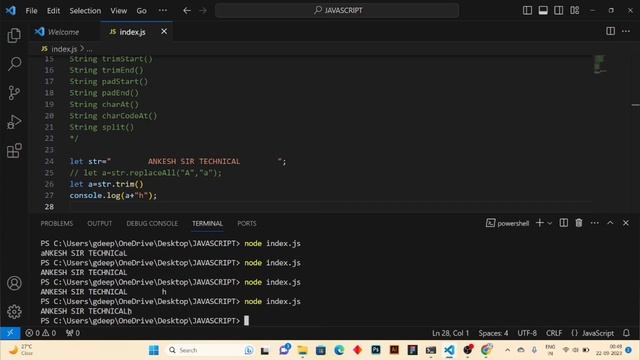Split the terminal

[x=564, y=223]
